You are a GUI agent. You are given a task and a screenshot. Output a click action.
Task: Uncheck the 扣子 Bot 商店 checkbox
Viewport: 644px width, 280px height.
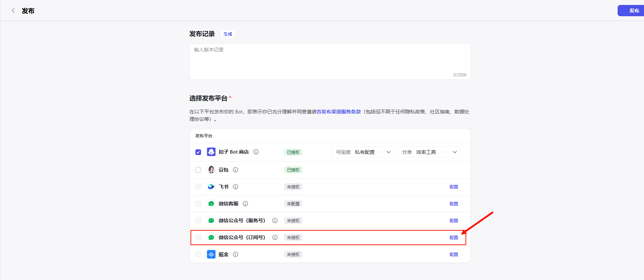point(198,152)
